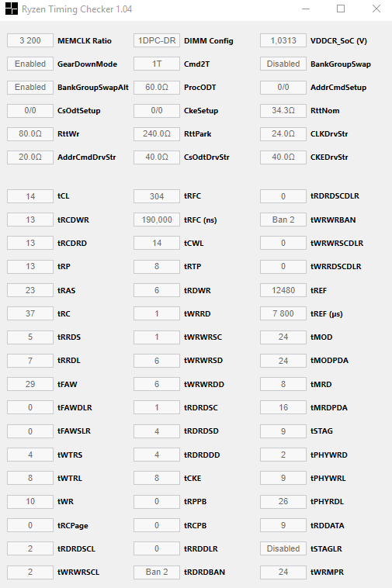Screen dimensions: 392x588
Task: Click the Ryzen Timing Checker app icon
Action: coord(11,9)
